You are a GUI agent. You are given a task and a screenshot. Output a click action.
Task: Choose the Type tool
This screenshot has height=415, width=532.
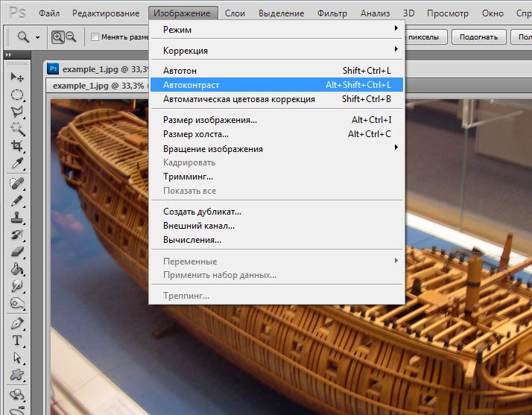tap(17, 340)
